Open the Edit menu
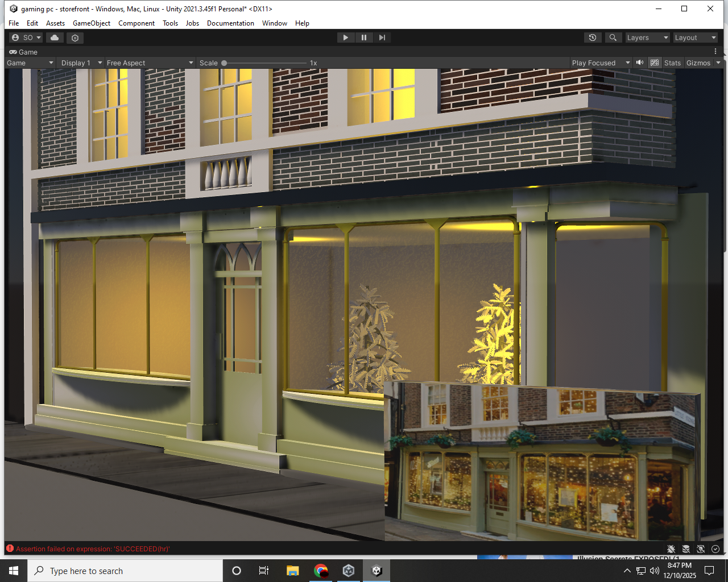Image resolution: width=728 pixels, height=582 pixels. [x=32, y=23]
